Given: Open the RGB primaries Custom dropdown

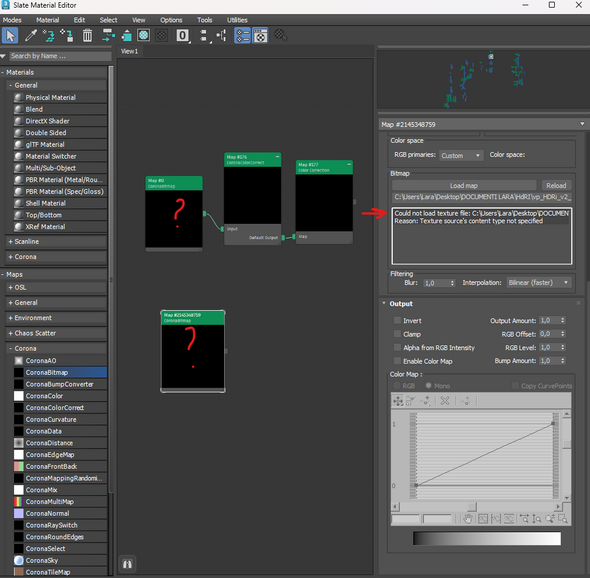Looking at the screenshot, I should (461, 155).
